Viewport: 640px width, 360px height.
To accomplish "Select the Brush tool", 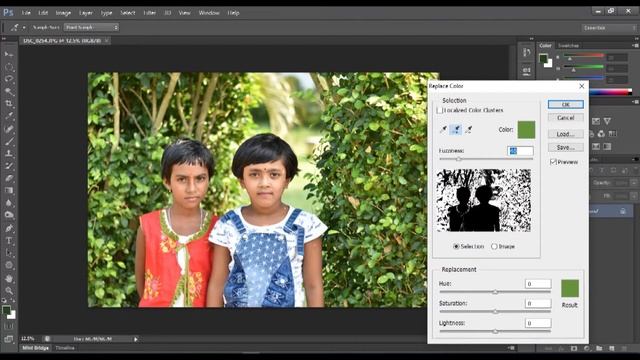I will [x=9, y=141].
